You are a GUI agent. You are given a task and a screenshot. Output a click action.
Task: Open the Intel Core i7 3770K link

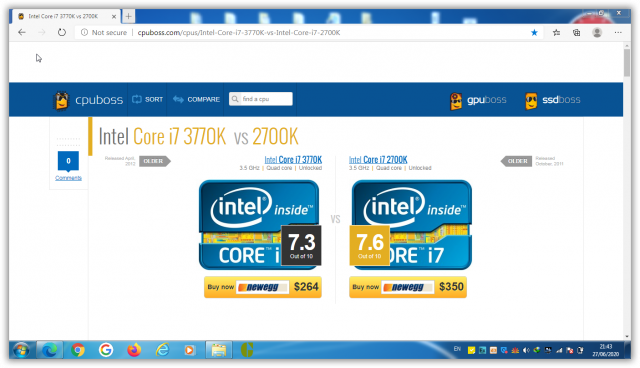pos(293,160)
